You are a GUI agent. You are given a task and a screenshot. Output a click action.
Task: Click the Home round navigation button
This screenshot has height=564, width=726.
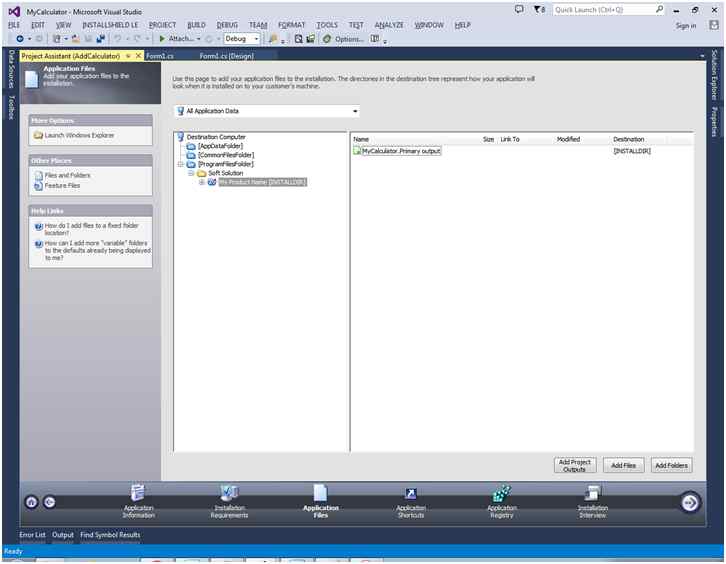(x=31, y=502)
